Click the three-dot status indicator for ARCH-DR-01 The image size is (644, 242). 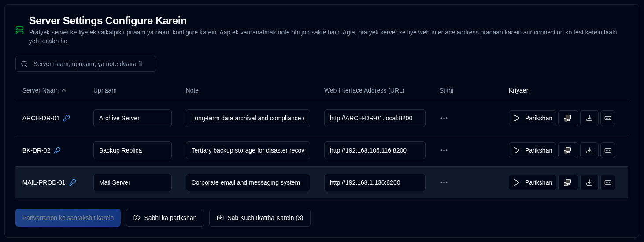click(444, 118)
